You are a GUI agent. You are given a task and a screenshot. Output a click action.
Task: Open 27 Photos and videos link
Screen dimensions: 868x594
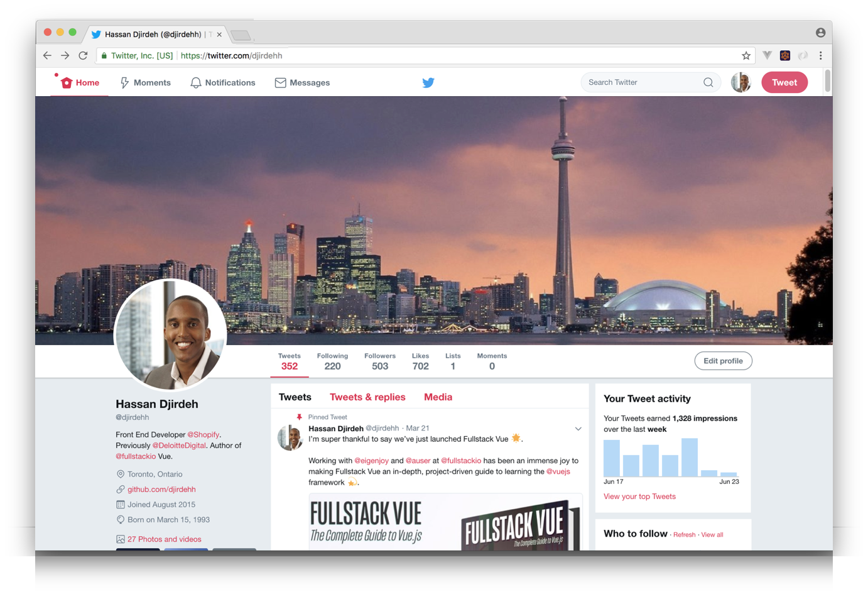pos(165,539)
